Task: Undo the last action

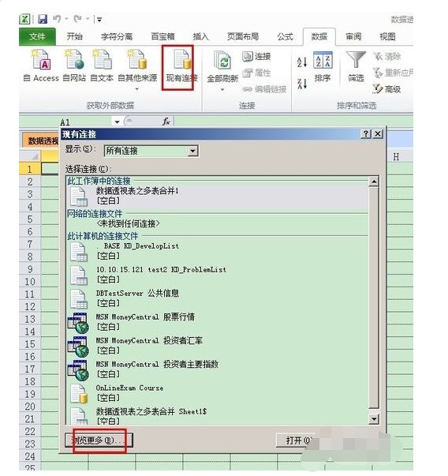Action: coord(57,19)
